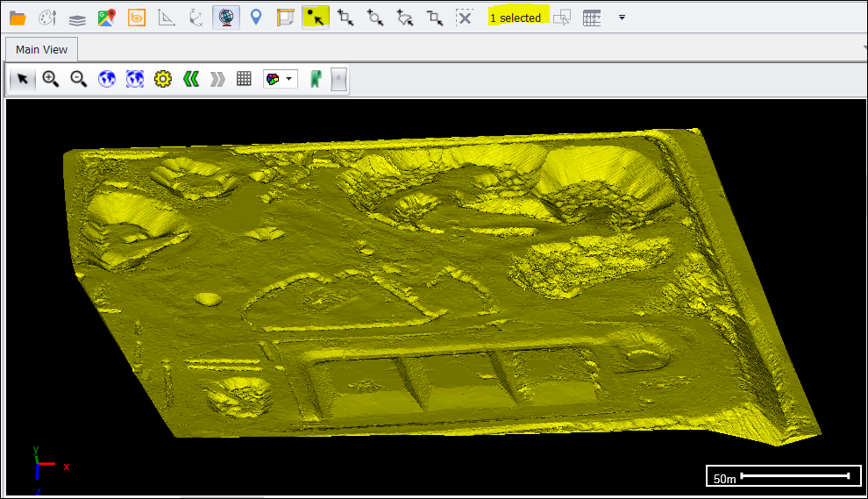The height and width of the screenshot is (499, 868).
Task: Toggle the globe 3D view button
Action: [226, 18]
